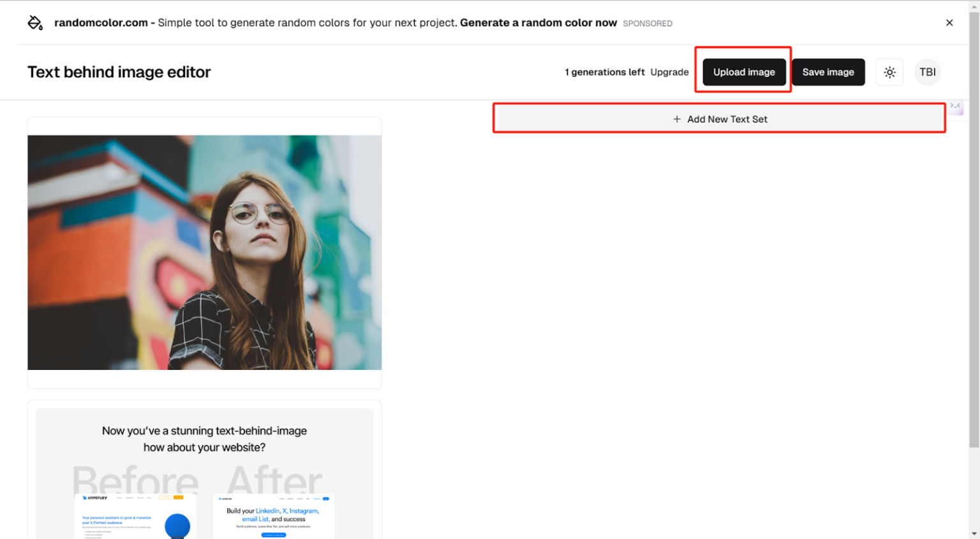Viewport: 980px width, 539px height.
Task: Toggle the light/dark theme sun button
Action: coord(889,72)
